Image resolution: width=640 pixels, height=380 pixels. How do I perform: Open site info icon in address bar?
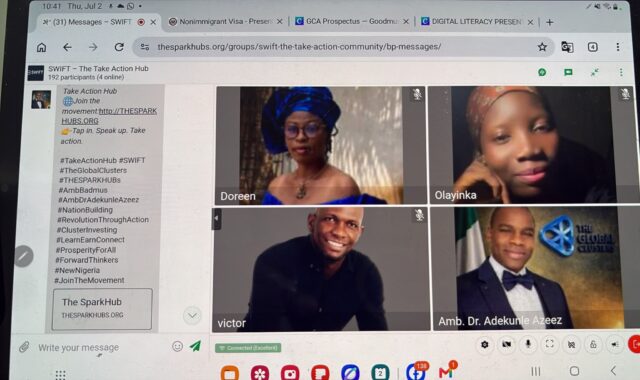(145, 47)
